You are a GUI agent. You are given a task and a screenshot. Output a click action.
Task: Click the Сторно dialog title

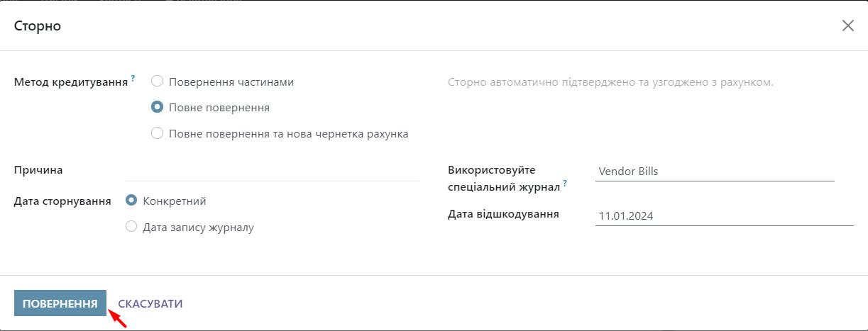tap(38, 26)
